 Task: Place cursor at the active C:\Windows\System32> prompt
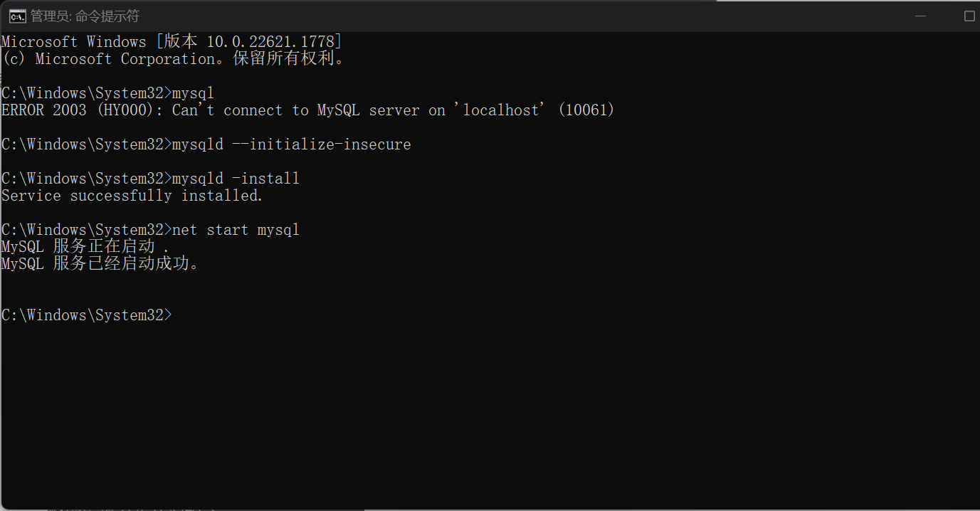(176, 315)
